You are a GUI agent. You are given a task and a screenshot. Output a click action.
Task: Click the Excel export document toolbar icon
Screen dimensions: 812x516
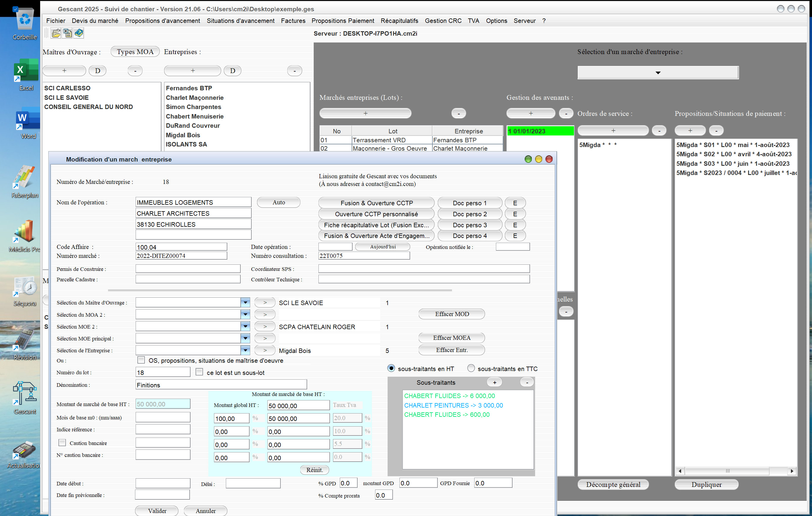[67, 33]
